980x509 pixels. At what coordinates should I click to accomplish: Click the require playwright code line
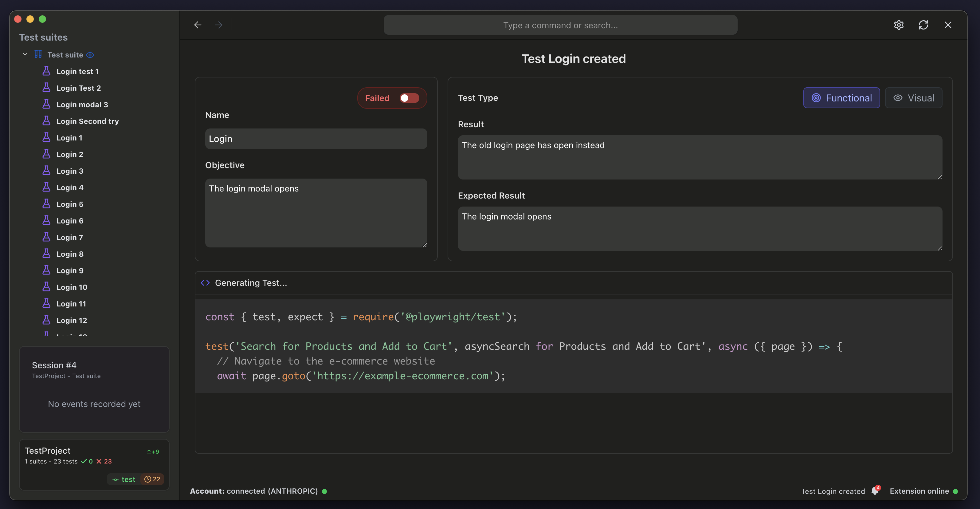(x=361, y=317)
